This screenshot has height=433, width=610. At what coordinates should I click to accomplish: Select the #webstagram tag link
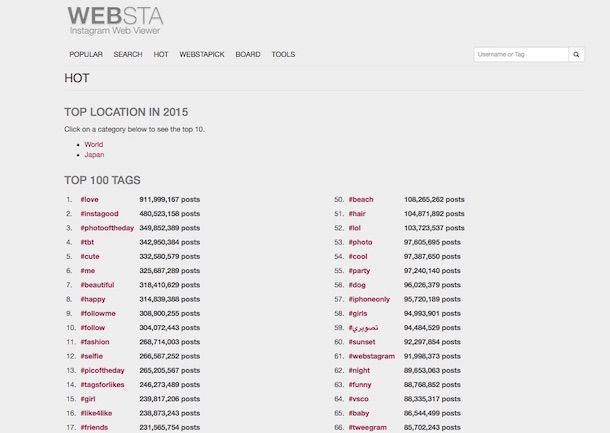pyautogui.click(x=372, y=356)
